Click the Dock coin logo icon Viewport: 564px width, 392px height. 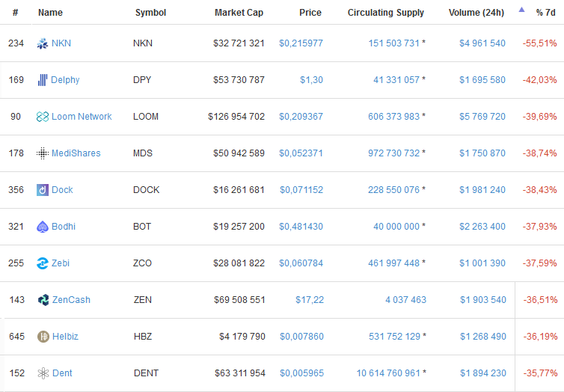[43, 190]
